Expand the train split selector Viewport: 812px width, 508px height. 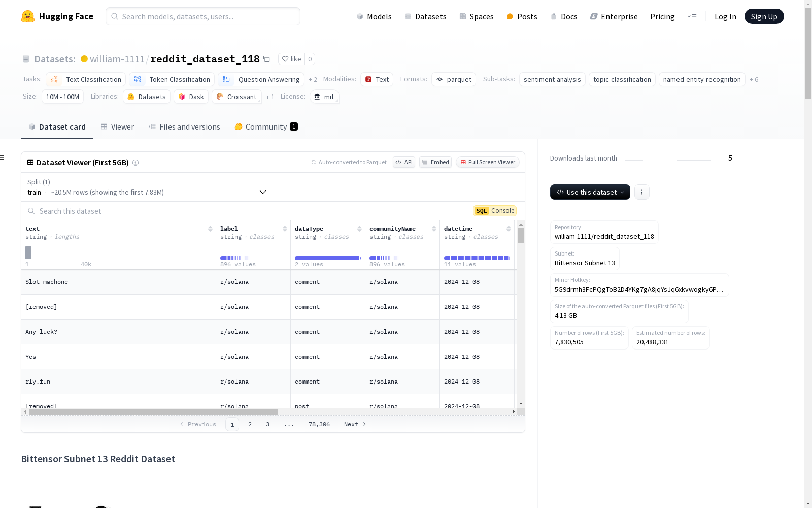tap(147, 187)
